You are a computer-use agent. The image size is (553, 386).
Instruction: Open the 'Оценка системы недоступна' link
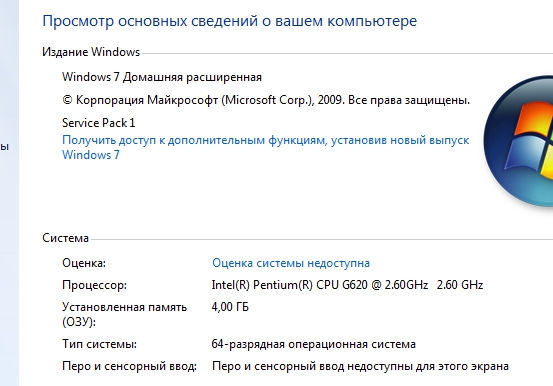tap(291, 263)
